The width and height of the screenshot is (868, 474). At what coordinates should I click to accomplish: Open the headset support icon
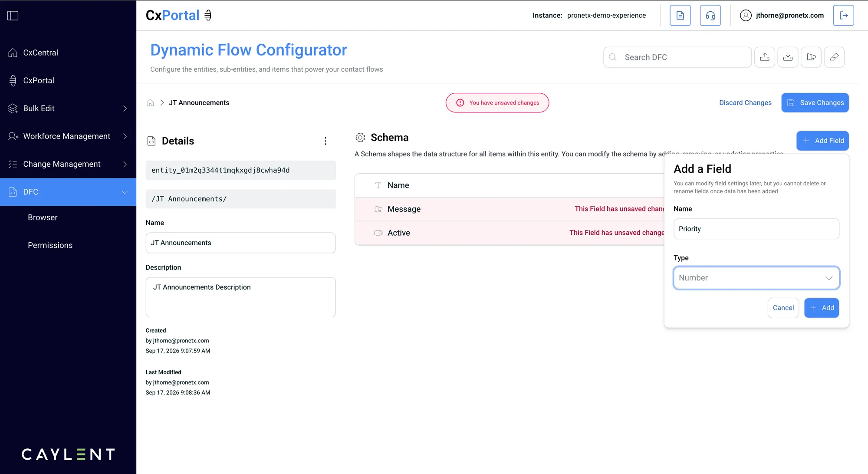pyautogui.click(x=710, y=16)
